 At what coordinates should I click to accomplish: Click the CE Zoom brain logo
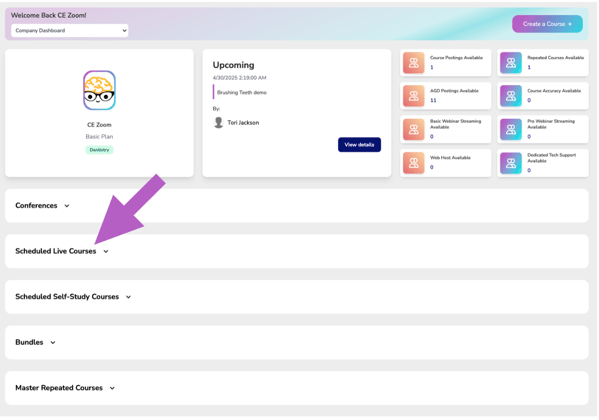(99, 90)
